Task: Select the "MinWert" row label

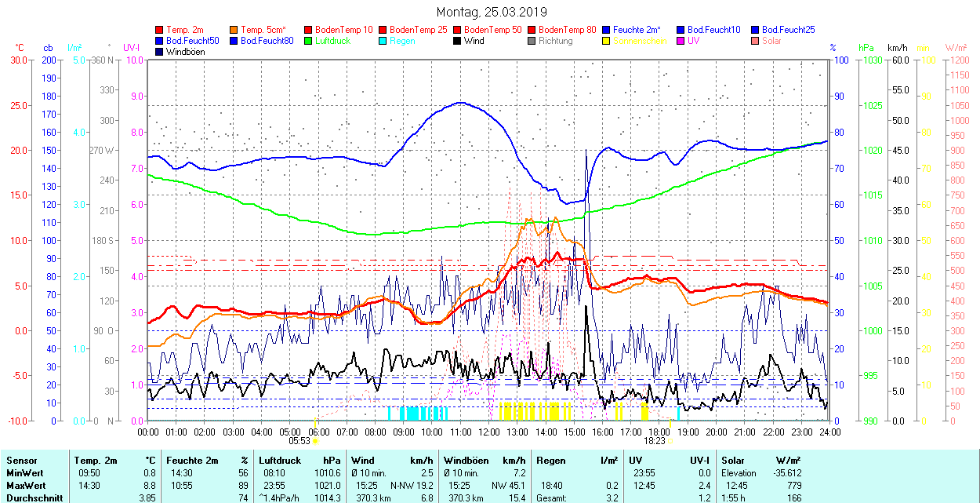Action: (24, 473)
